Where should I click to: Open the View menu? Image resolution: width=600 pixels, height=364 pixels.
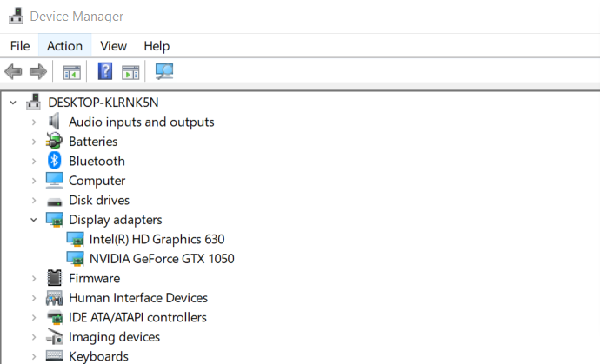[113, 45]
